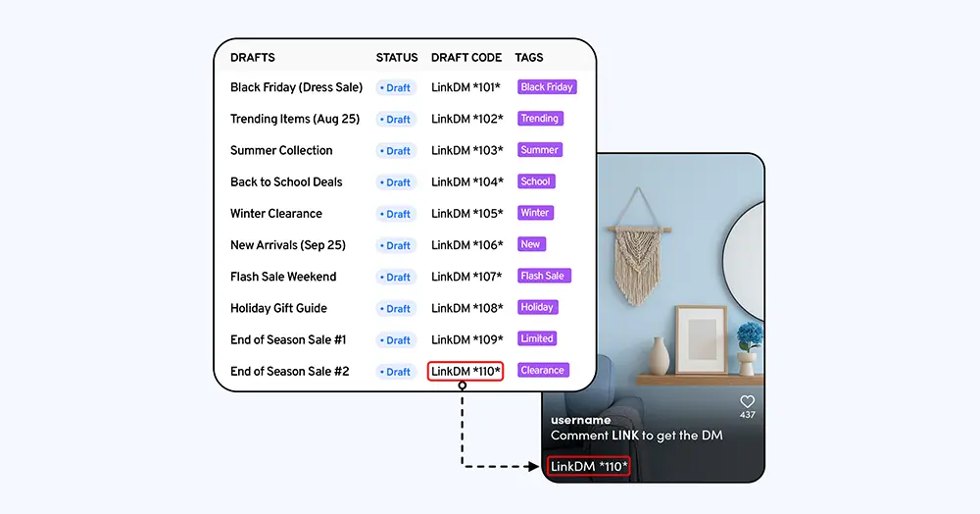Click the Trending tag
The height and width of the screenshot is (514, 980).
pos(540,118)
